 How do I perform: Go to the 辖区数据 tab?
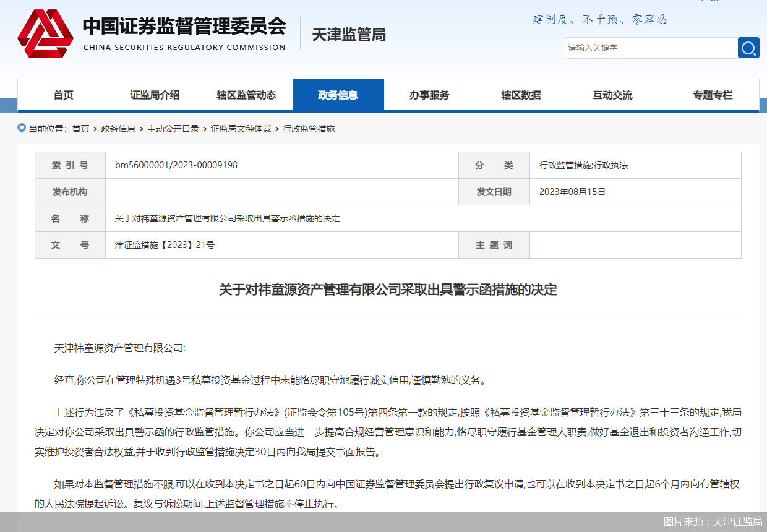(521, 95)
